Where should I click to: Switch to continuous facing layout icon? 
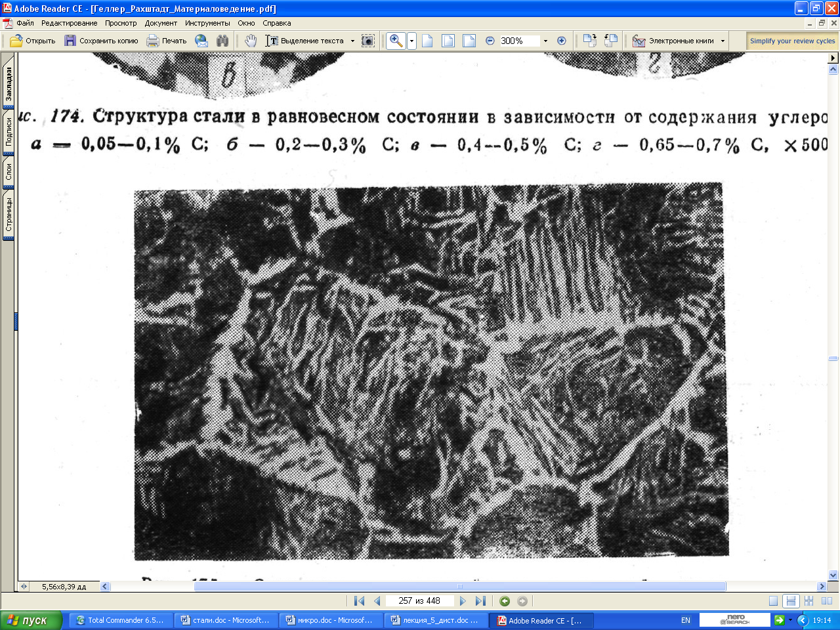(808, 600)
